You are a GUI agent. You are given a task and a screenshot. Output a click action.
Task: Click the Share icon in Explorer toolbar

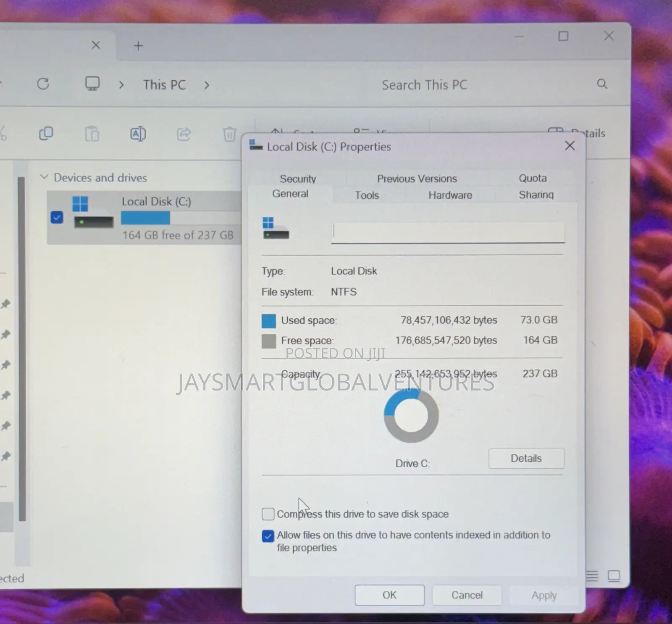click(x=184, y=134)
